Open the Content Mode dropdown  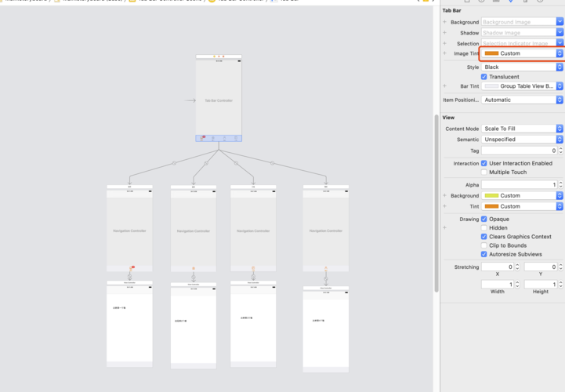[522, 129]
